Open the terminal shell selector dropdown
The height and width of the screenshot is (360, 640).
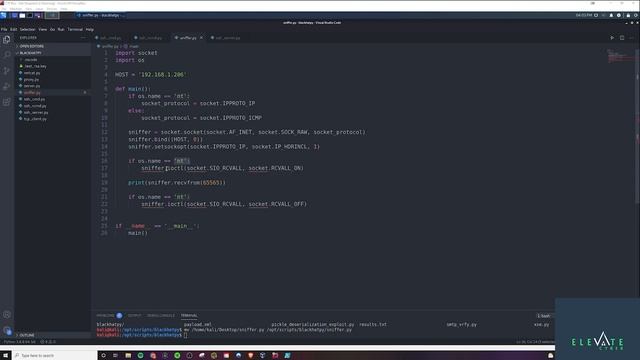(544, 316)
